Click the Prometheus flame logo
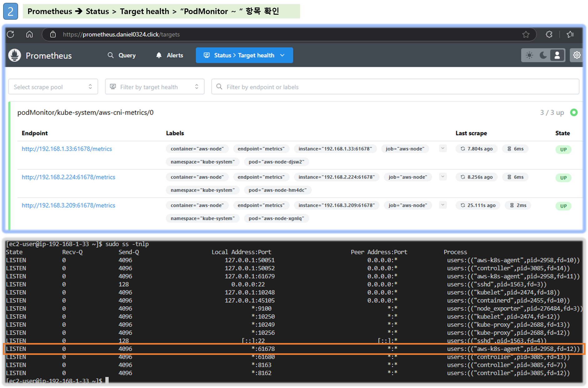 click(14, 55)
